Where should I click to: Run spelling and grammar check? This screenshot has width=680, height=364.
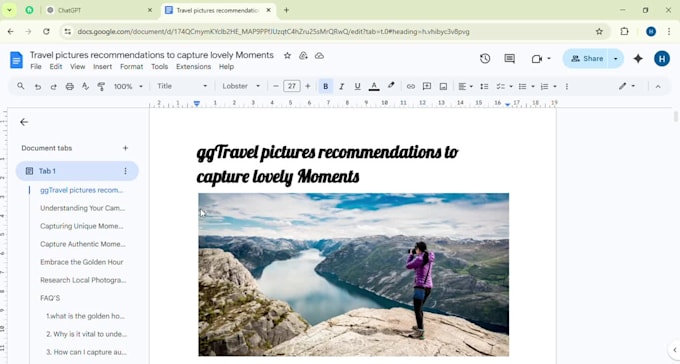click(85, 86)
